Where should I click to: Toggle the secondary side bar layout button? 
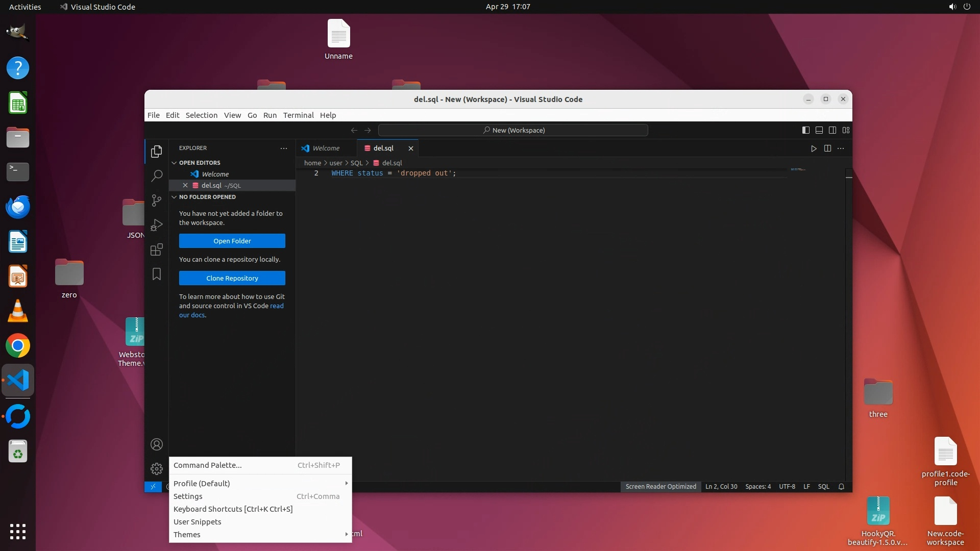(832, 130)
